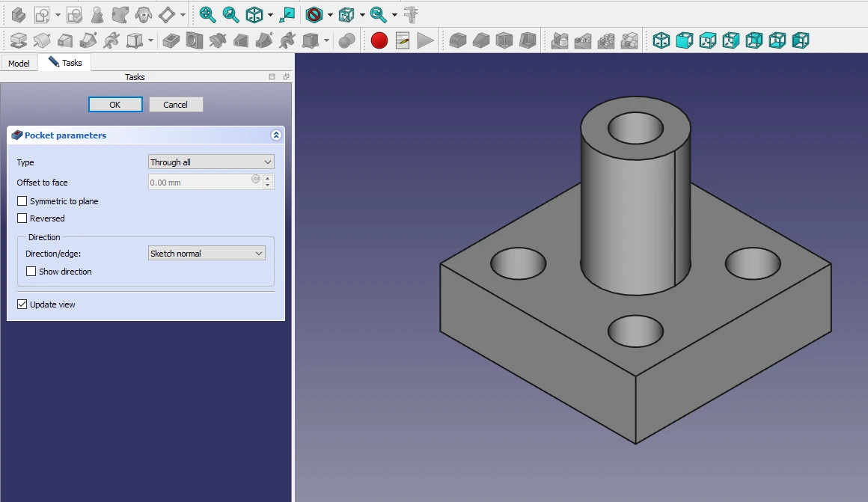Click the Fillet tool icon
Image resolution: width=868 pixels, height=502 pixels.
(457, 40)
